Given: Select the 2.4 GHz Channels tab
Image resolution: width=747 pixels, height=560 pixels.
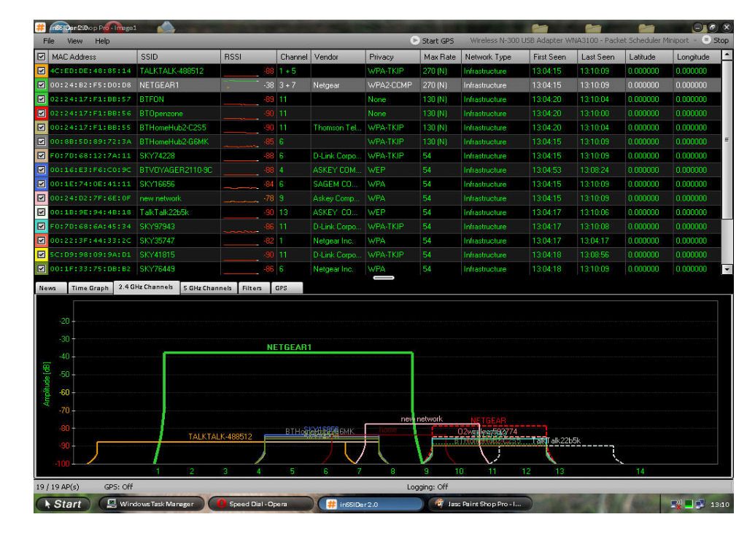Looking at the screenshot, I should [x=146, y=287].
